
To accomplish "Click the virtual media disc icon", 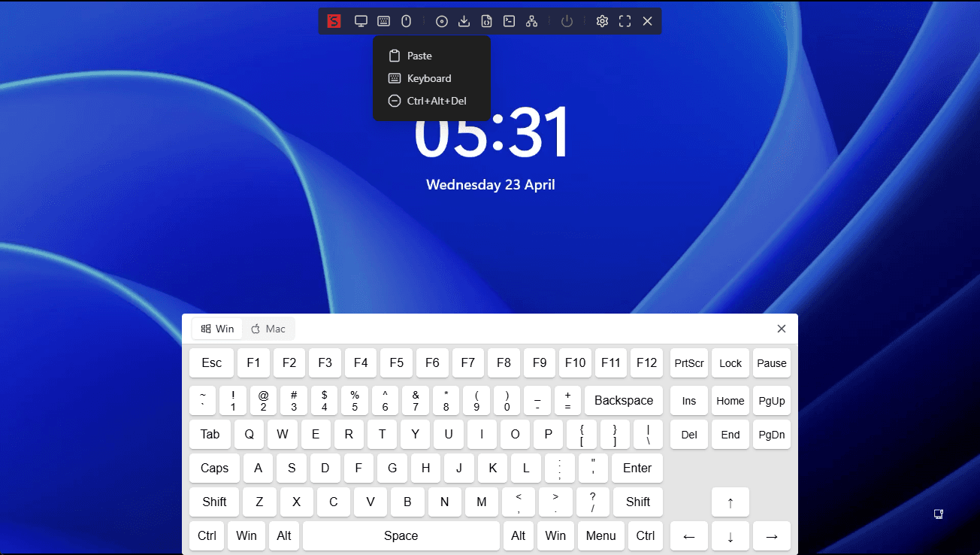I will [442, 21].
